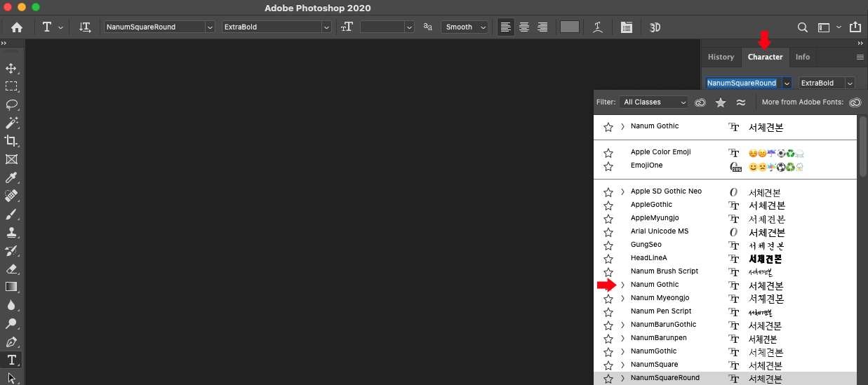Select the Pen tool
868x385 pixels.
click(x=11, y=342)
